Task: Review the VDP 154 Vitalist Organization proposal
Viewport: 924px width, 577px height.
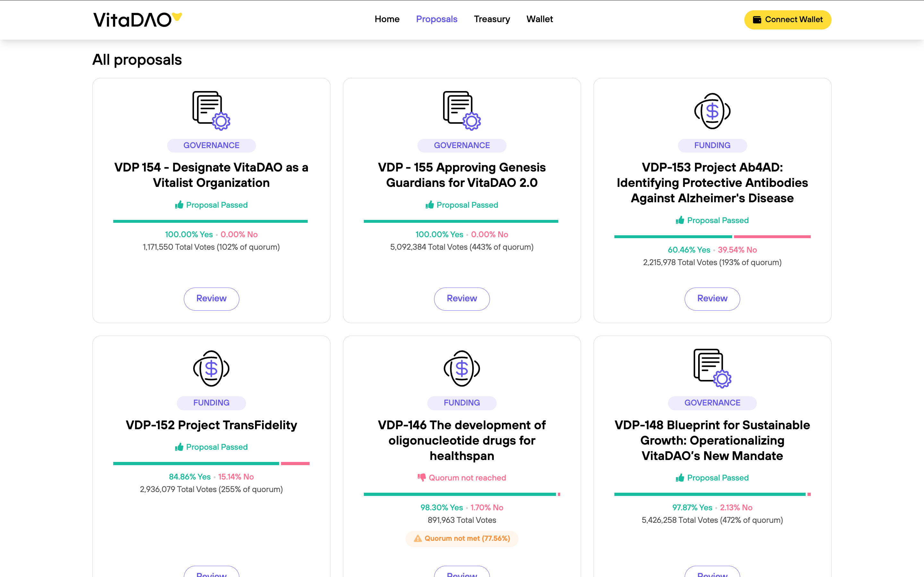Action: click(x=211, y=298)
